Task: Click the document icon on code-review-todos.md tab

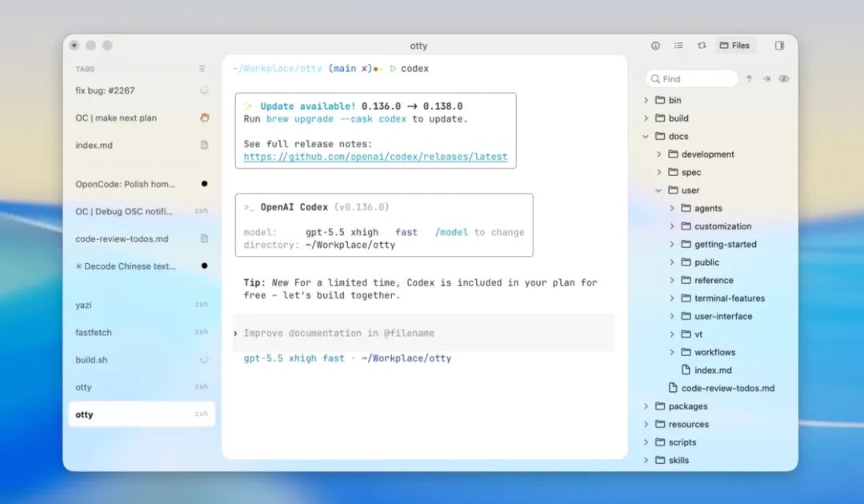Action: (x=205, y=238)
